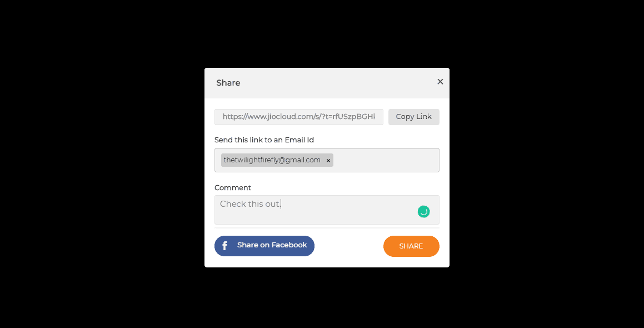Close the Share dialog with the X
Viewport: 644px width, 328px height.
[440, 82]
